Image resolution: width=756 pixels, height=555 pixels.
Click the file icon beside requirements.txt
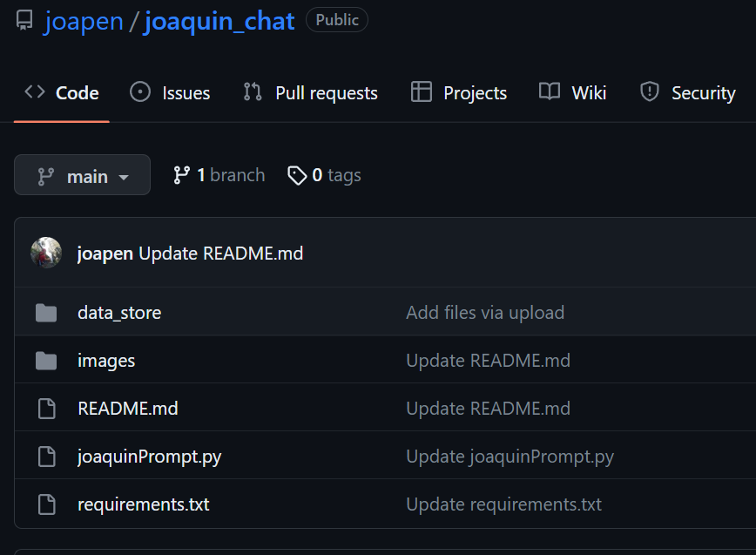click(x=46, y=504)
